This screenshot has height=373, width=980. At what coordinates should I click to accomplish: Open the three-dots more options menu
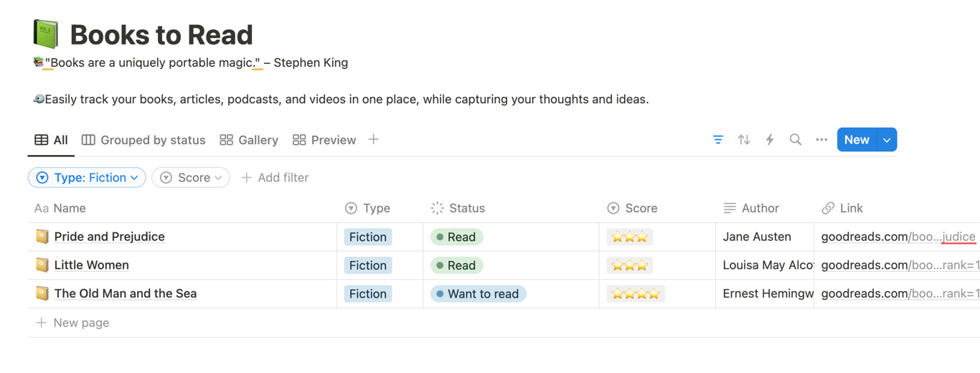821,140
